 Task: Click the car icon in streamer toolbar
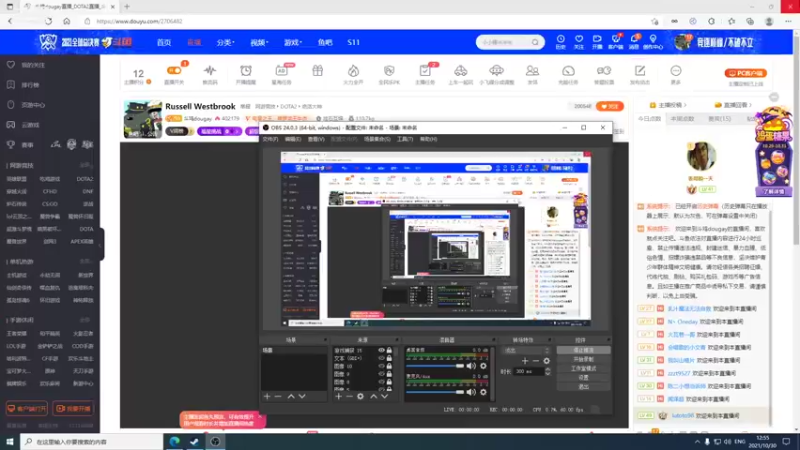460,71
